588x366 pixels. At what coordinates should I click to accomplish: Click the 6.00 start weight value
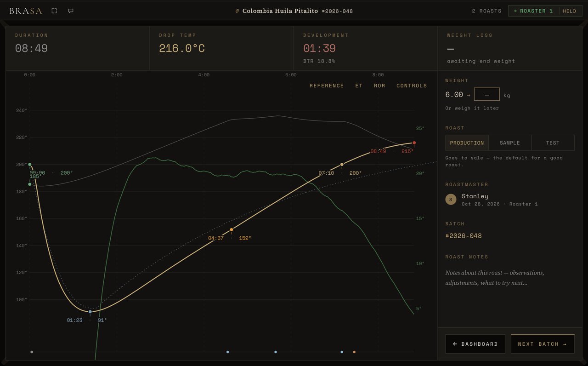pyautogui.click(x=454, y=94)
